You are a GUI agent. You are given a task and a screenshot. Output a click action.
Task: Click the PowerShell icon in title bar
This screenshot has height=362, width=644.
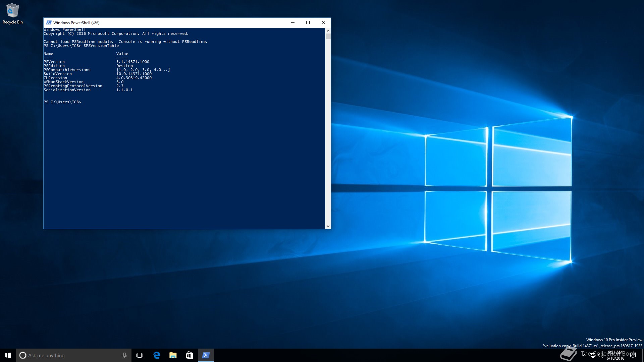[49, 22]
